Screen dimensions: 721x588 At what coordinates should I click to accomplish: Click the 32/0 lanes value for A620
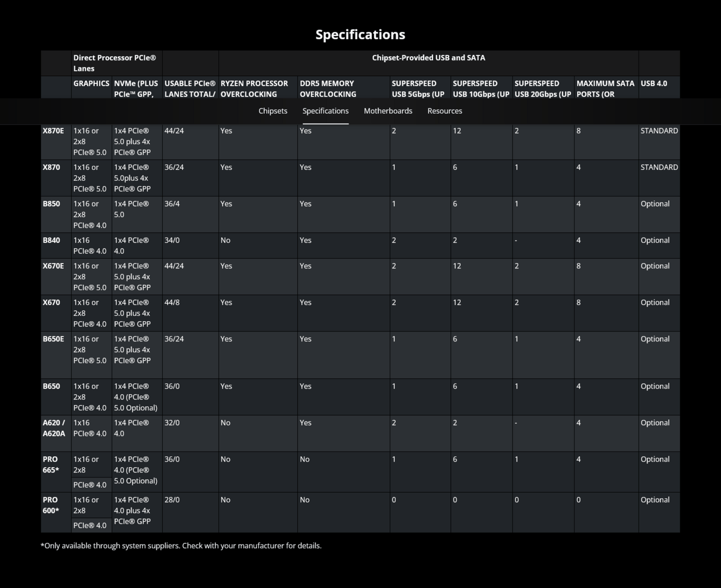coord(172,422)
